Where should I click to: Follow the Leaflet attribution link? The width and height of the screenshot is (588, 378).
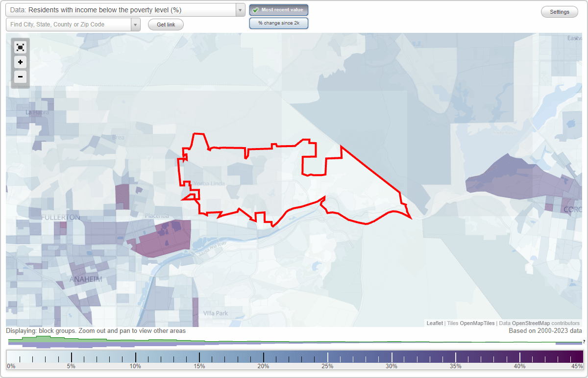coord(434,323)
